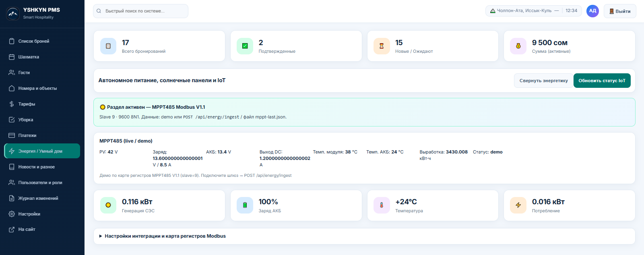Click the magnifier icon in the search box

click(x=99, y=11)
